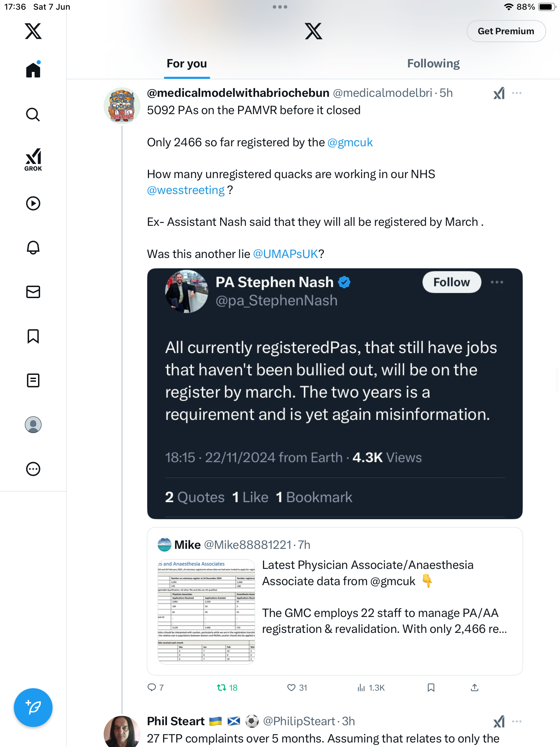This screenshot has height=747, width=560.
Task: Click the Get Premium button
Action: [506, 31]
